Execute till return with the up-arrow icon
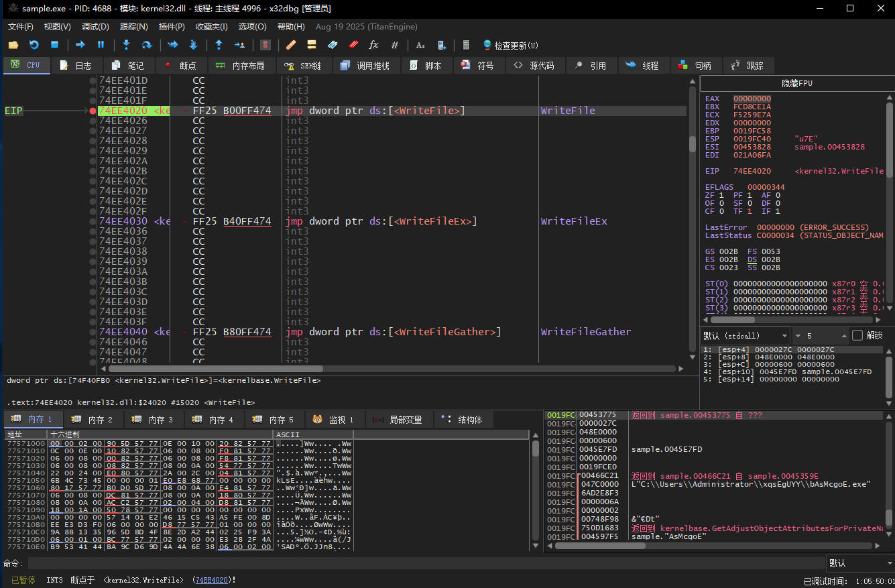The height and width of the screenshot is (588, 895). pos(219,45)
